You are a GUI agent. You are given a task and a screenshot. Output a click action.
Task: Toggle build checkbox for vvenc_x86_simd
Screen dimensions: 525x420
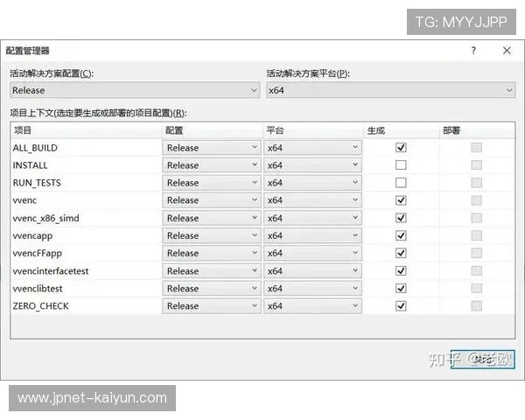[401, 218]
